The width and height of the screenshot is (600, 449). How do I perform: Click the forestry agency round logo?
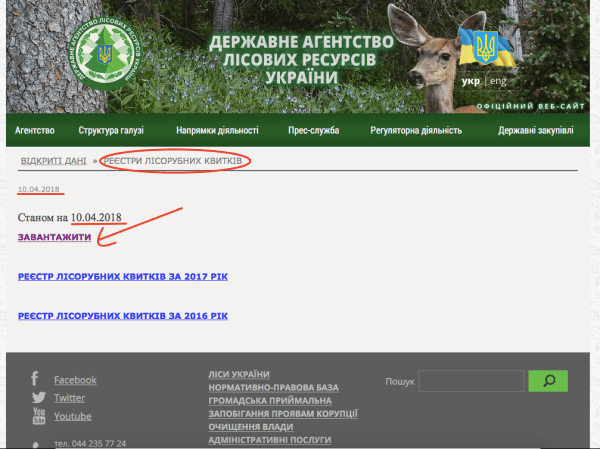(104, 50)
